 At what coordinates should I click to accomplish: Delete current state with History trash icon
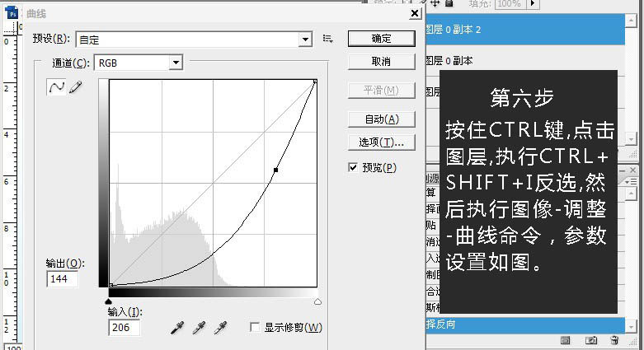tap(614, 340)
